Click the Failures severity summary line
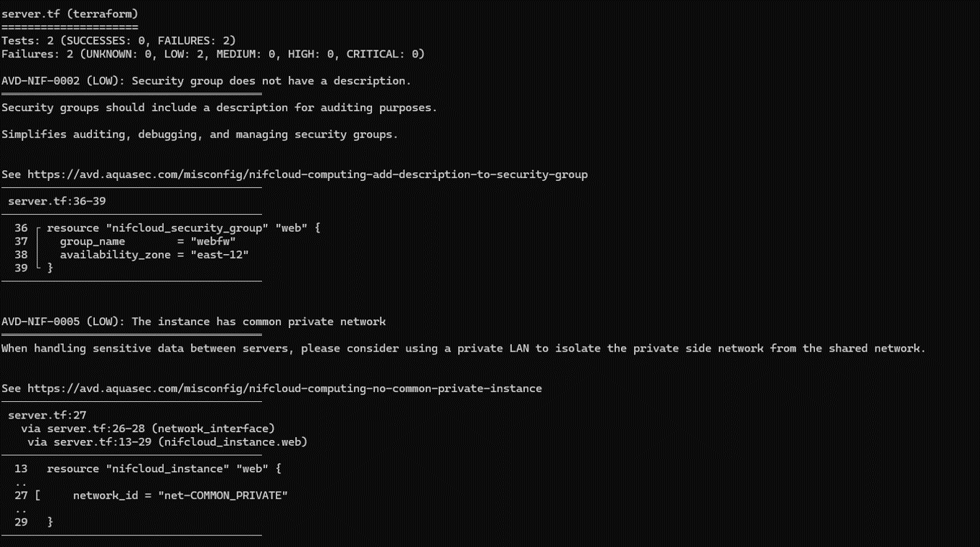 pyautogui.click(x=213, y=54)
